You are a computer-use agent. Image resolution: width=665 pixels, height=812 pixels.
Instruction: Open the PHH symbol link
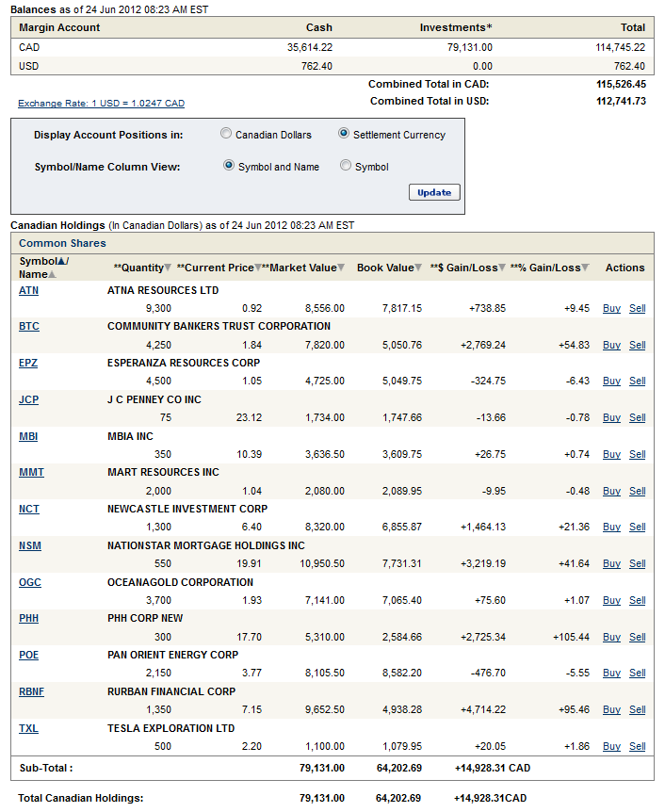pos(29,618)
